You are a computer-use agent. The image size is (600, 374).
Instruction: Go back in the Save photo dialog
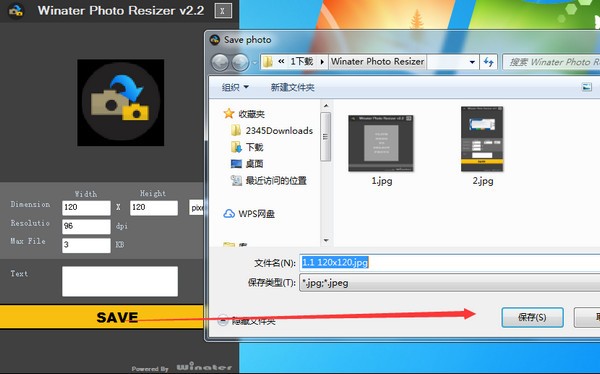coord(220,62)
